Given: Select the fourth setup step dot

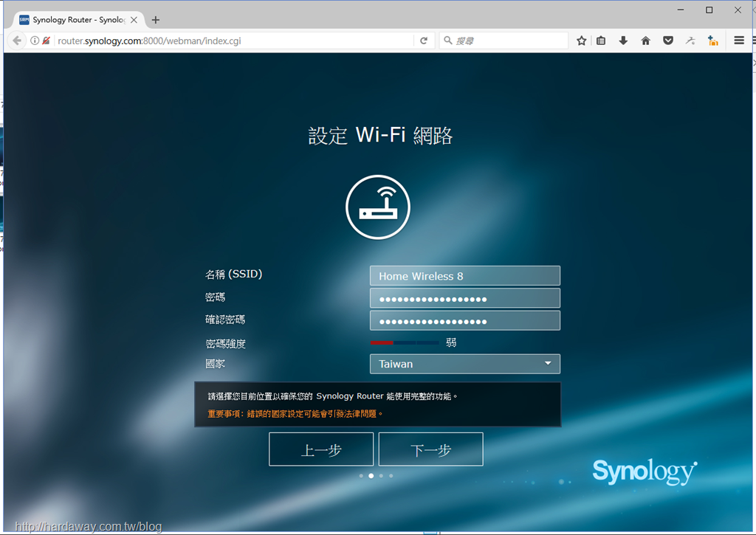Looking at the screenshot, I should click(x=391, y=476).
